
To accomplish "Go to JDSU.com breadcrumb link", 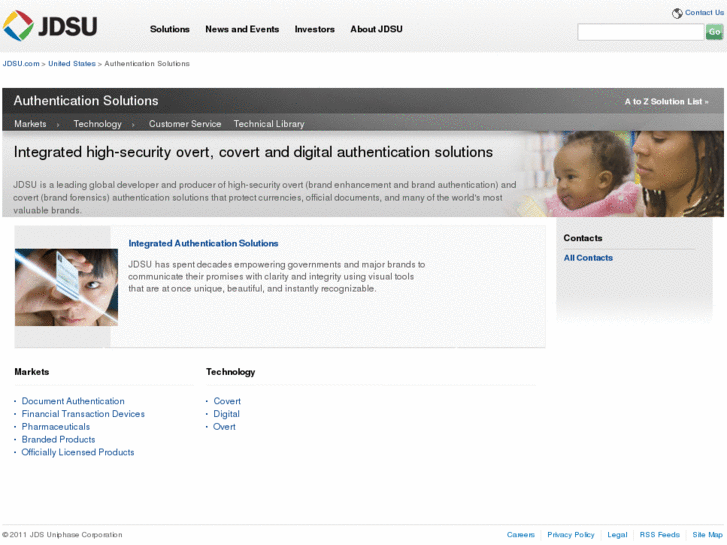I will [x=21, y=64].
